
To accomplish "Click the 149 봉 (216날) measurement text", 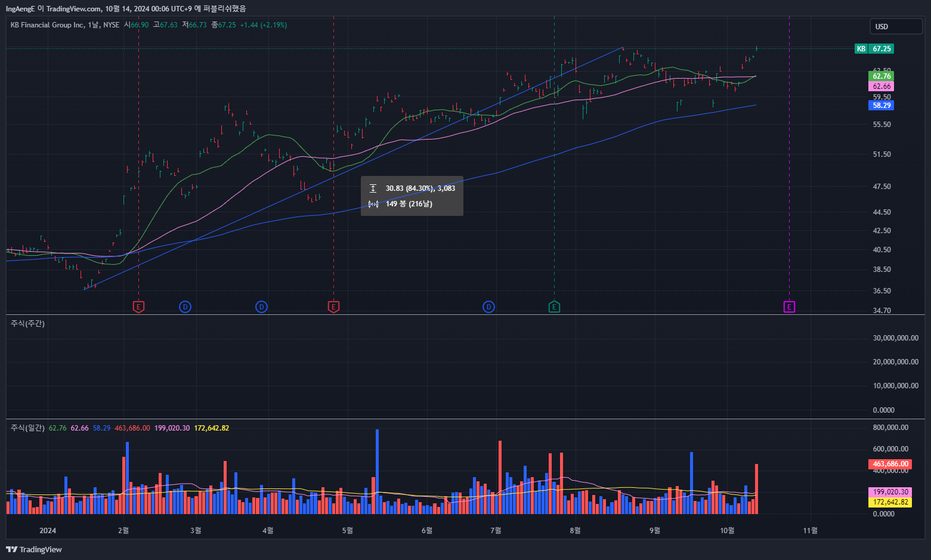I will coord(409,204).
